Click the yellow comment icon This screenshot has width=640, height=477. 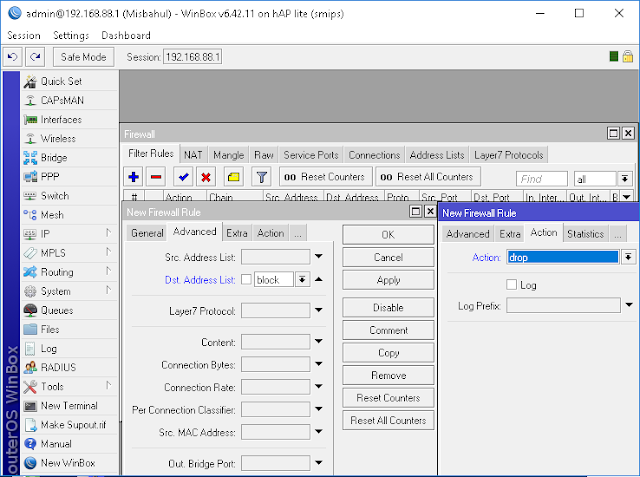coord(233,177)
